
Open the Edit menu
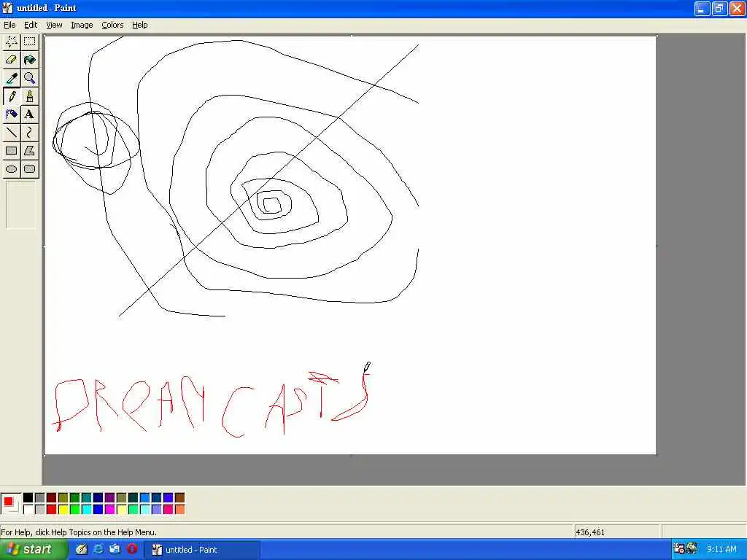(x=31, y=25)
